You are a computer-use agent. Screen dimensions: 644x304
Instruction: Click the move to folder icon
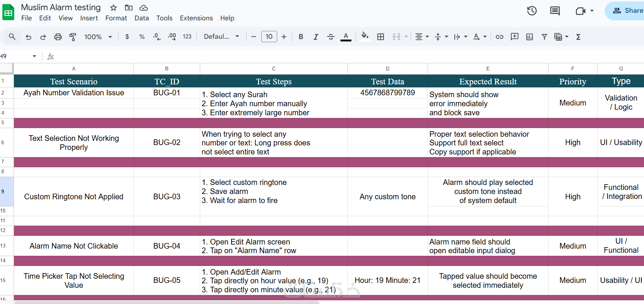129,8
